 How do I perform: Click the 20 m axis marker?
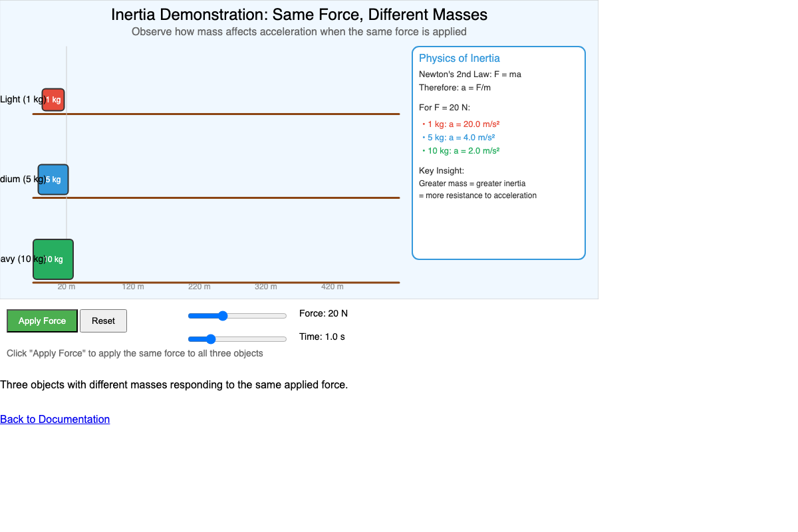click(x=66, y=287)
